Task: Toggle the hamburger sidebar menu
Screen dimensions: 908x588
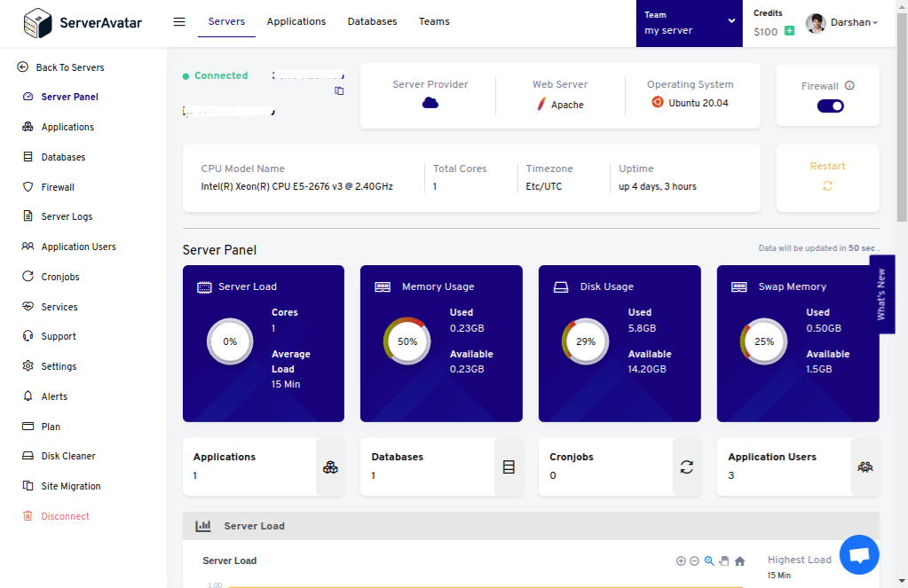Action: pos(179,21)
